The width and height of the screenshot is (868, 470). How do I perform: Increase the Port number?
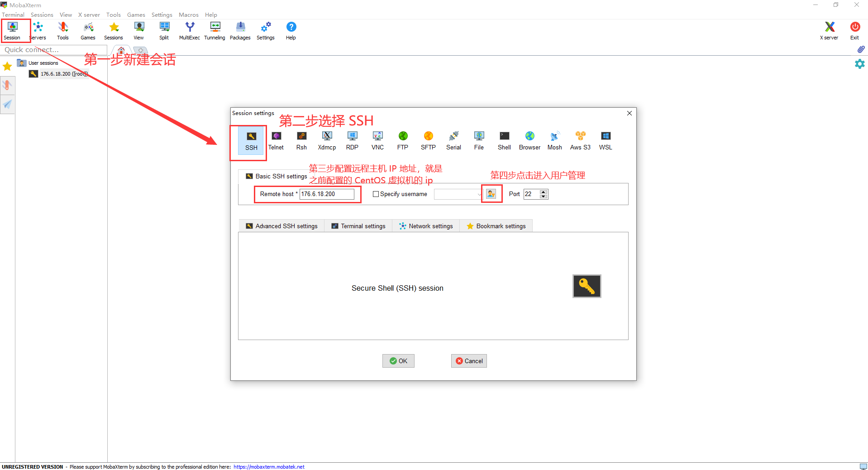(544, 192)
